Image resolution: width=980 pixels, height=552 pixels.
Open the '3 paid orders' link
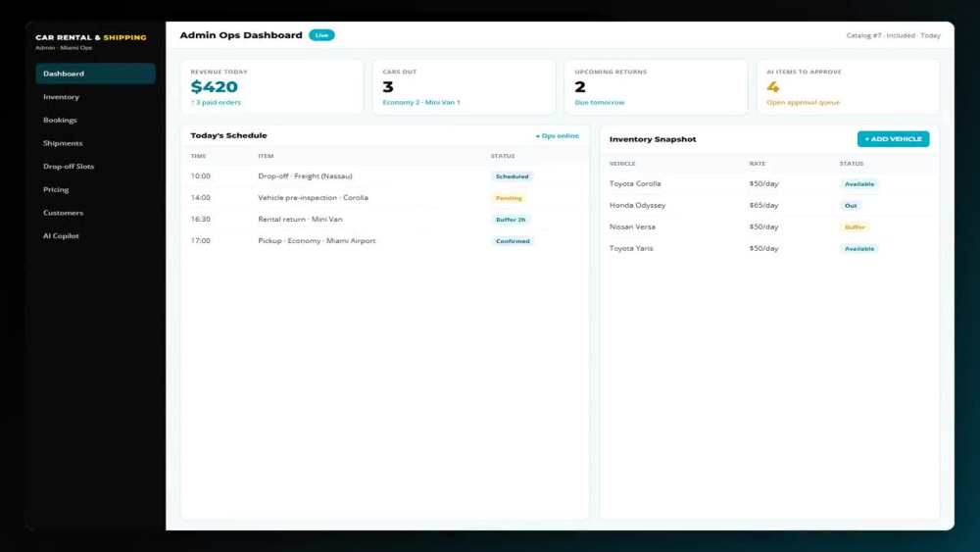click(216, 103)
